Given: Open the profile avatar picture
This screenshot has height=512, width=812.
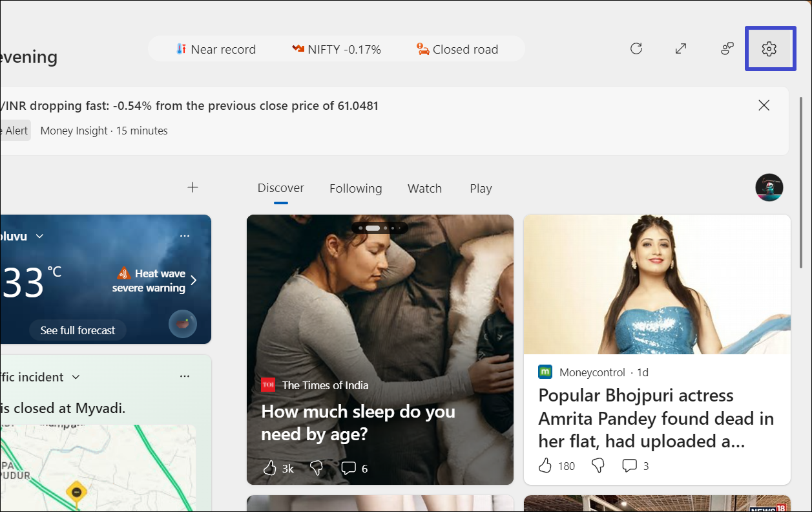Looking at the screenshot, I should [x=769, y=187].
